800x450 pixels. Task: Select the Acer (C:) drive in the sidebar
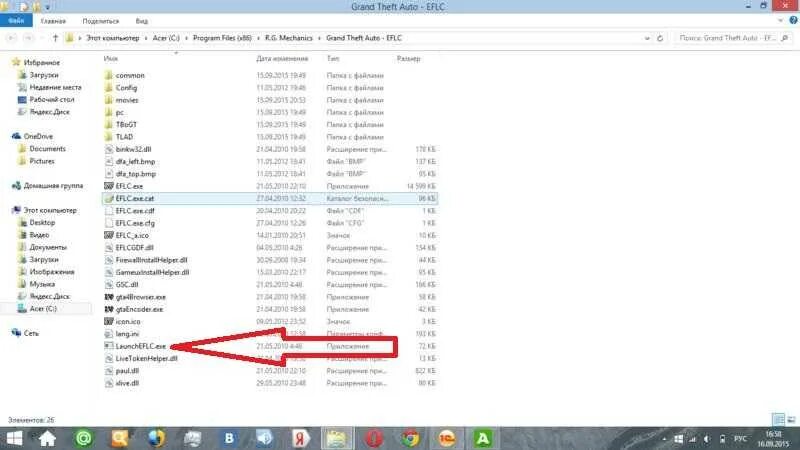(x=43, y=309)
